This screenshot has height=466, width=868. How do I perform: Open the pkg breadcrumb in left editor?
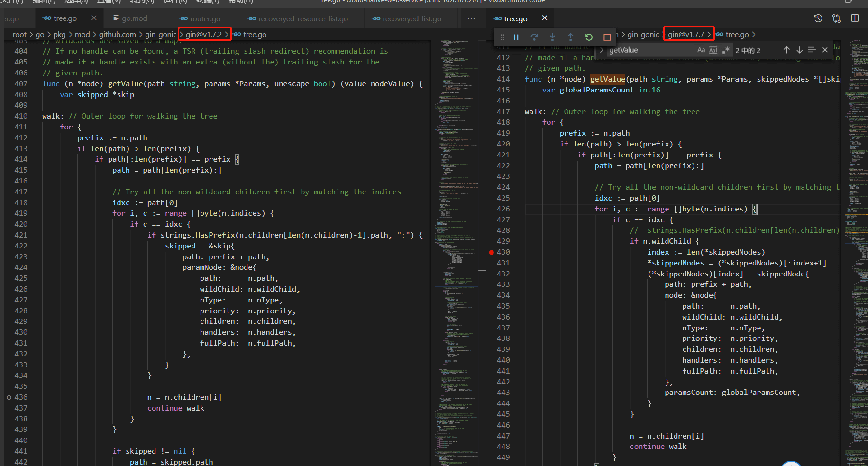click(x=59, y=35)
